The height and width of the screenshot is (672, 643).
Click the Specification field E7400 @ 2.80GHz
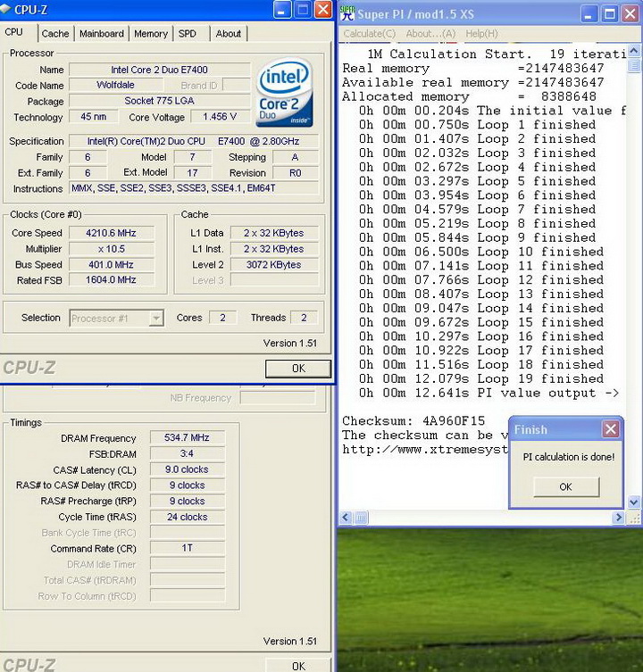(194, 141)
